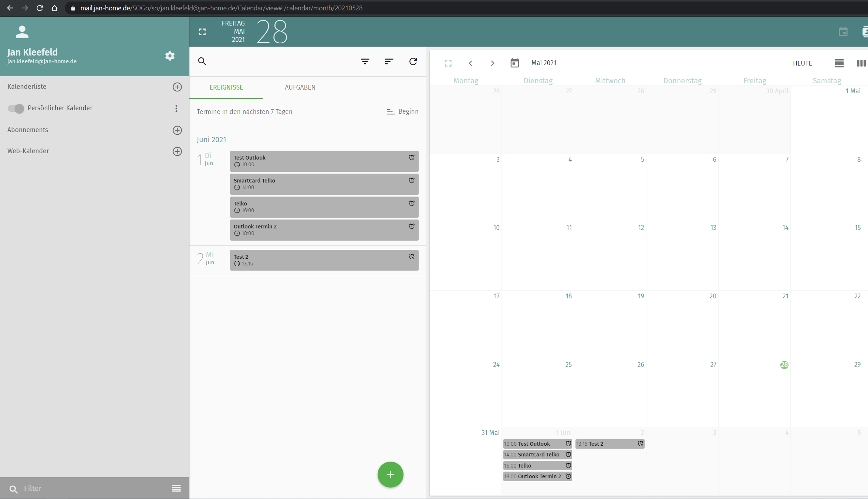Refresh the events list
This screenshot has height=499, width=868.
coord(413,61)
